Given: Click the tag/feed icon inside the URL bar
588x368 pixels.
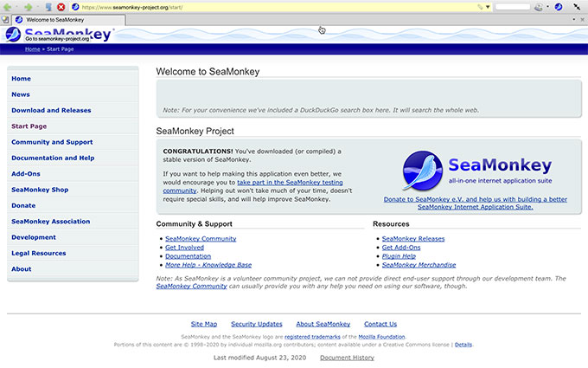Looking at the screenshot, I should point(480,7).
